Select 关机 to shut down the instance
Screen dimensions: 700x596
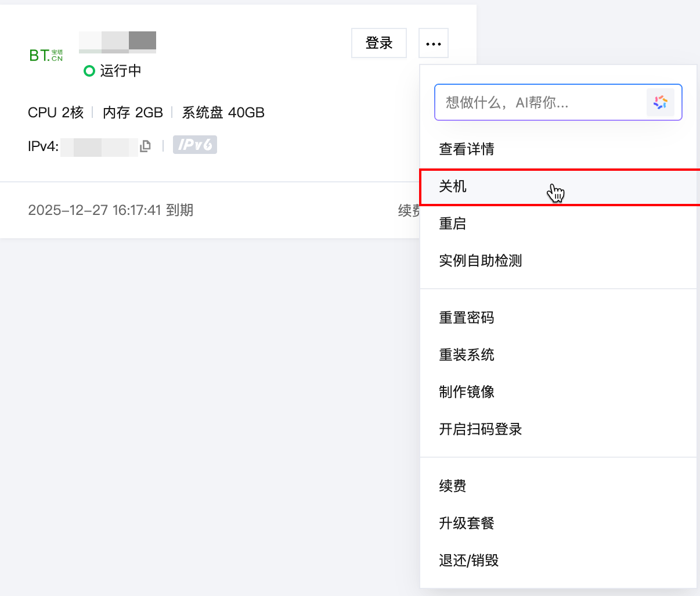point(453,186)
